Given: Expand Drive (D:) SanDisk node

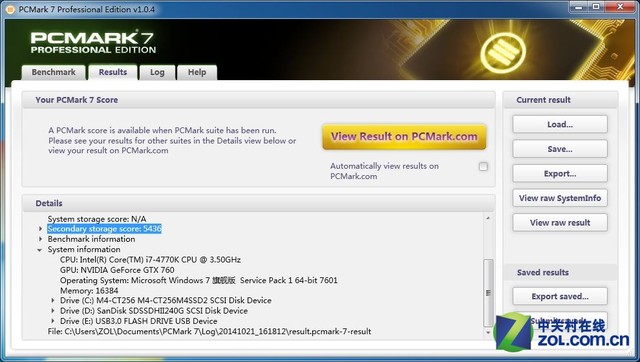Looking at the screenshot, I should 53,311.
